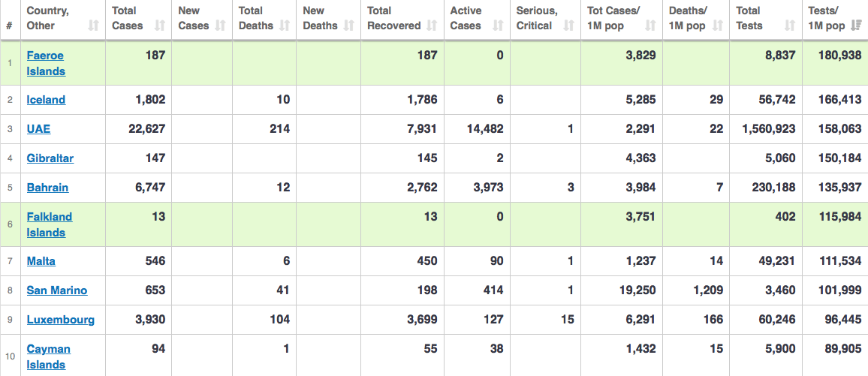
Task: Sort table by Total Recovered arrow icon
Action: 432,26
